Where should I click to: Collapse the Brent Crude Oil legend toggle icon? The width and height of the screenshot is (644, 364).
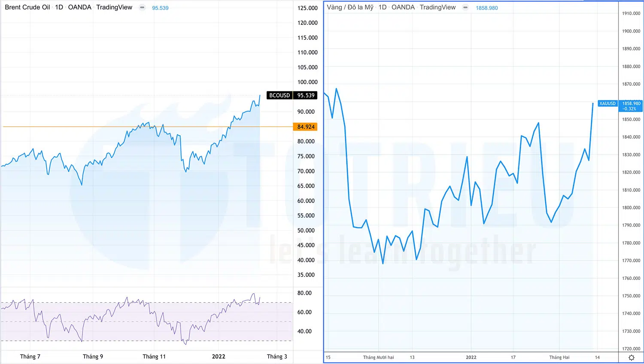[142, 7]
